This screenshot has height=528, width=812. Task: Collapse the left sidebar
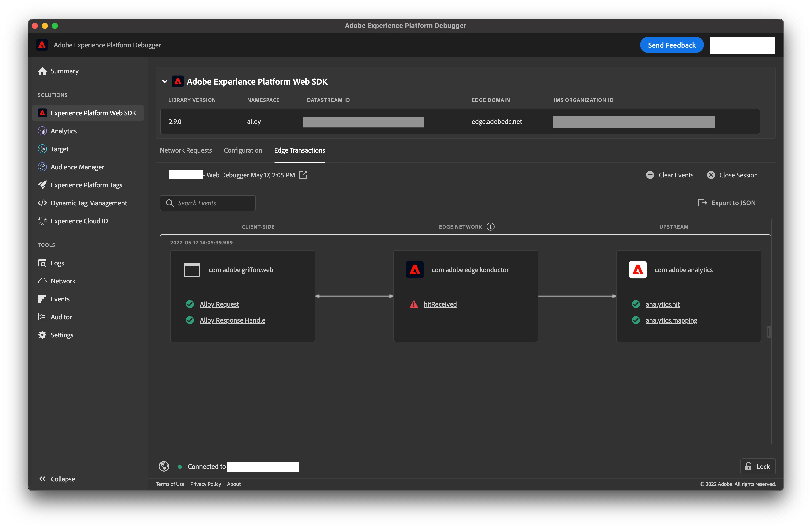pos(57,479)
